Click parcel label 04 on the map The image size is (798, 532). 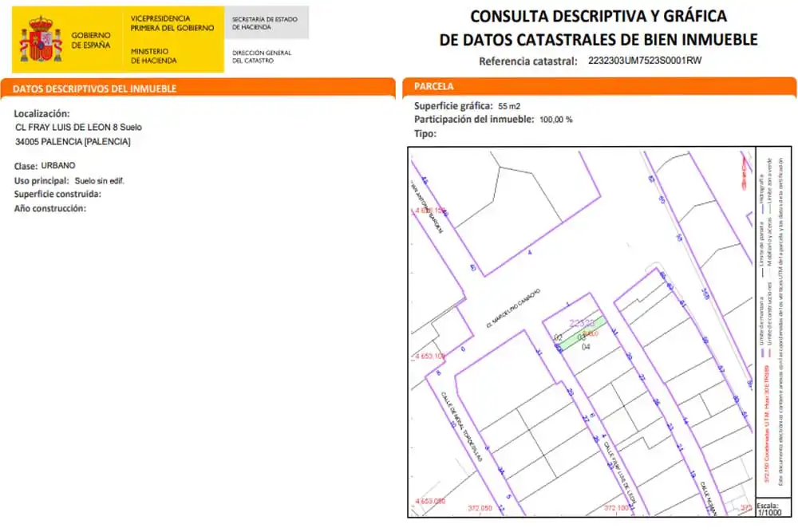pos(586,347)
